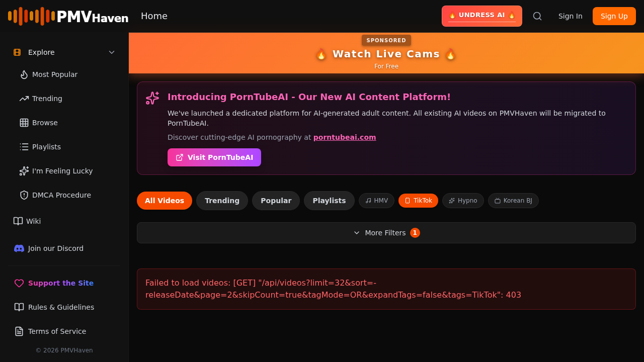The height and width of the screenshot is (362, 644).
Task: Toggle the Korean BJ tag filter
Action: point(513,201)
